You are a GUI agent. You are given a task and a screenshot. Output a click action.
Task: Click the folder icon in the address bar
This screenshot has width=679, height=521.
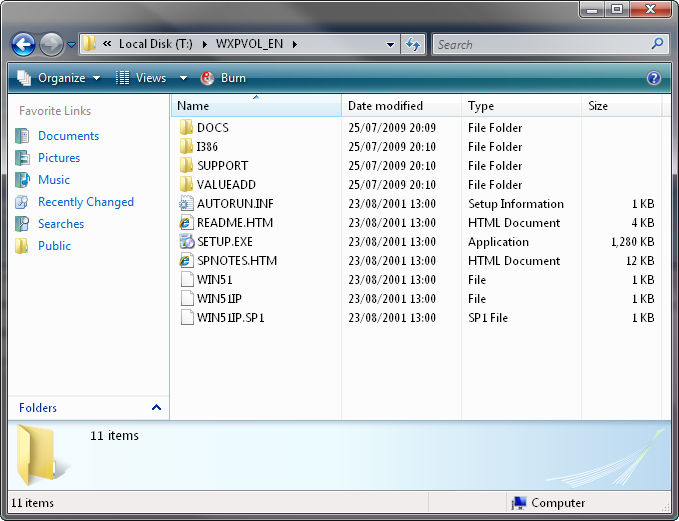[x=89, y=44]
